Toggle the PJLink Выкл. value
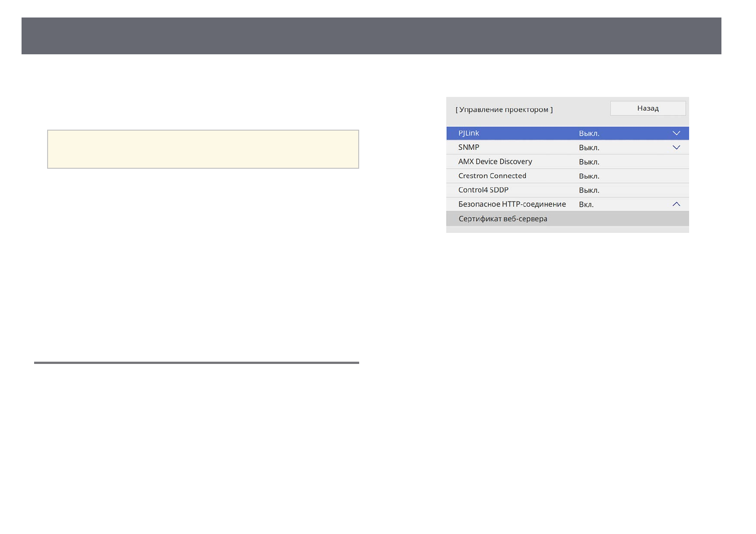 (x=589, y=133)
